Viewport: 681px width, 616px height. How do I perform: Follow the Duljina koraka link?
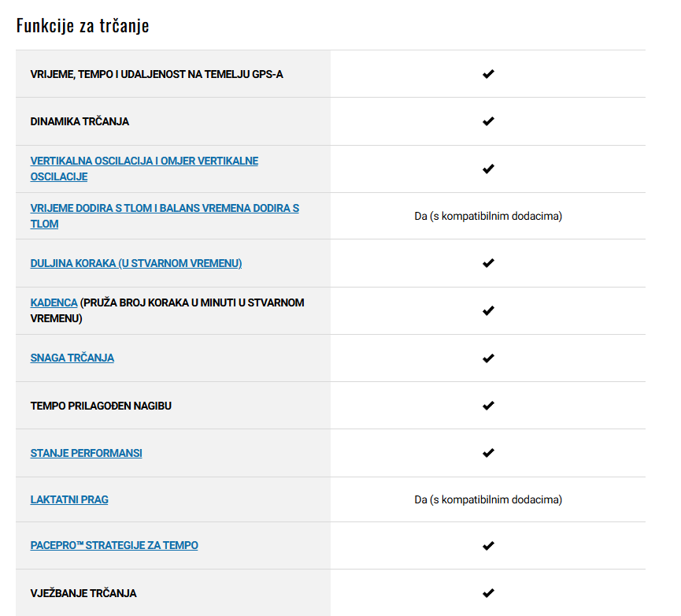pos(136,263)
